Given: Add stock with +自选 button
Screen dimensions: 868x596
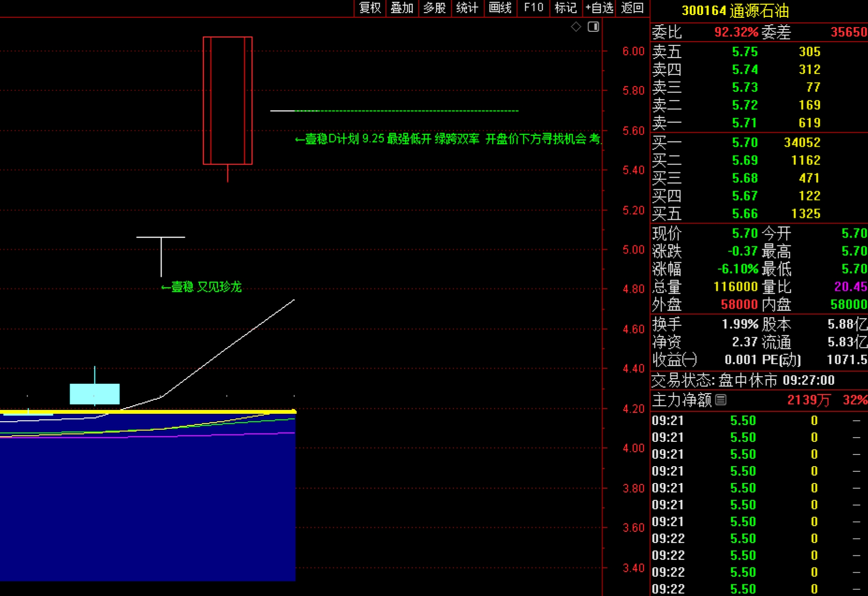Looking at the screenshot, I should pos(599,8).
